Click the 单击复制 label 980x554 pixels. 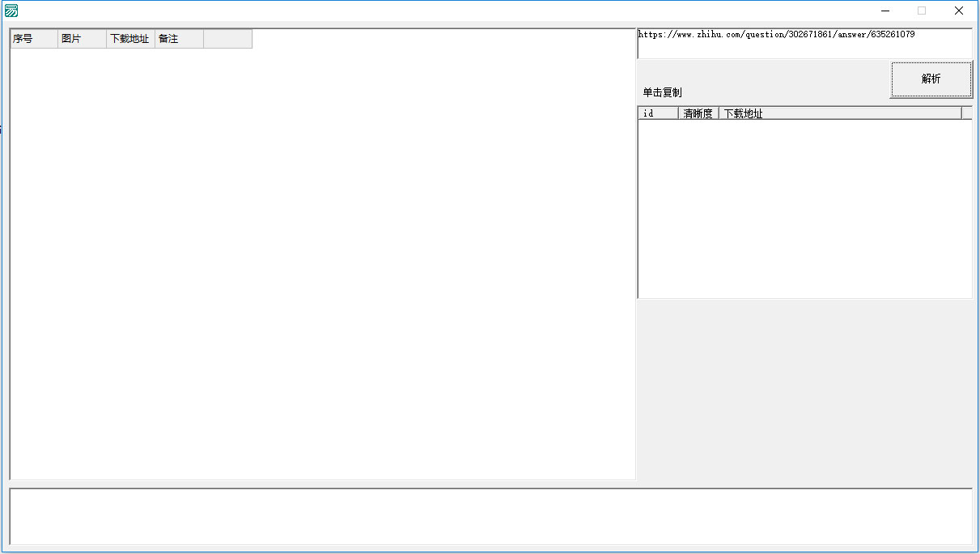pyautogui.click(x=663, y=92)
